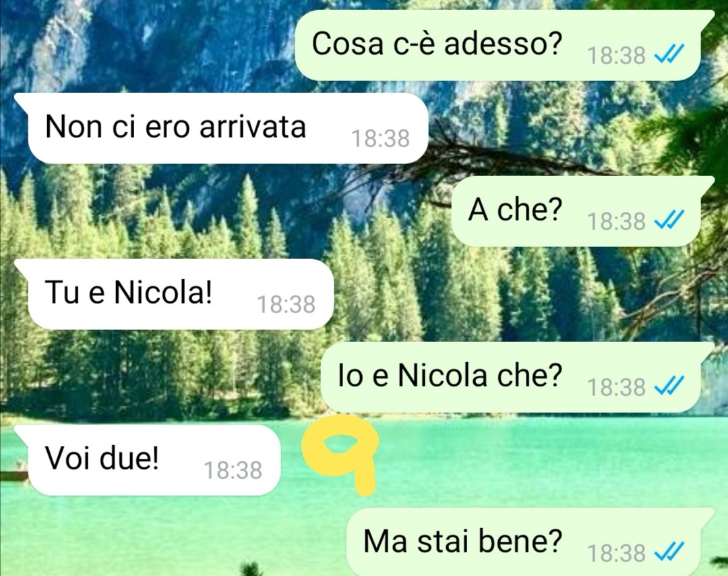The image size is (728, 576).
Task: Tap the 'Ma stai bene?' message text
Action: pyautogui.click(x=462, y=541)
